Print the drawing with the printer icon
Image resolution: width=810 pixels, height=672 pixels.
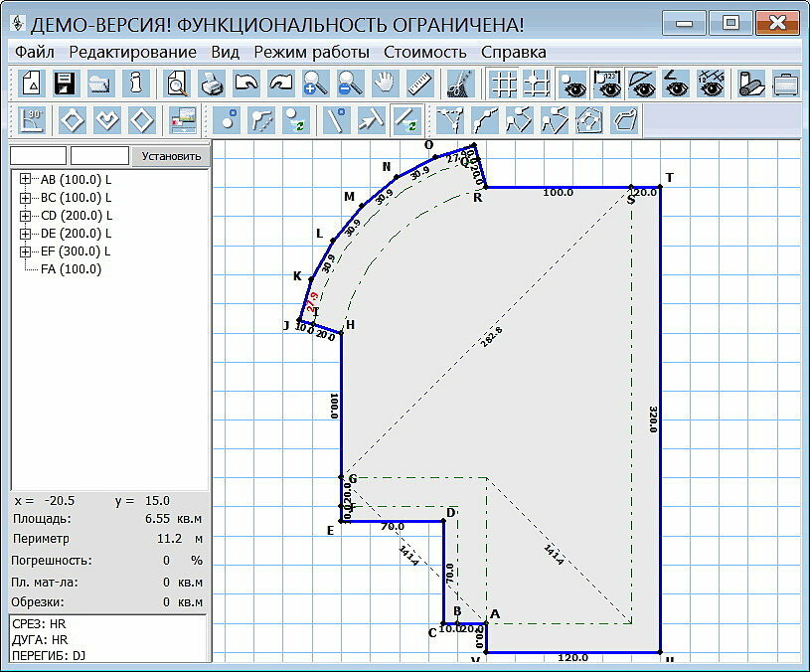[212, 84]
